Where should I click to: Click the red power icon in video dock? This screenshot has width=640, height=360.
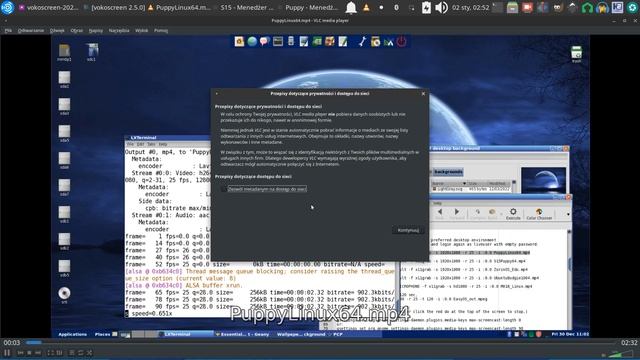tap(402, 42)
